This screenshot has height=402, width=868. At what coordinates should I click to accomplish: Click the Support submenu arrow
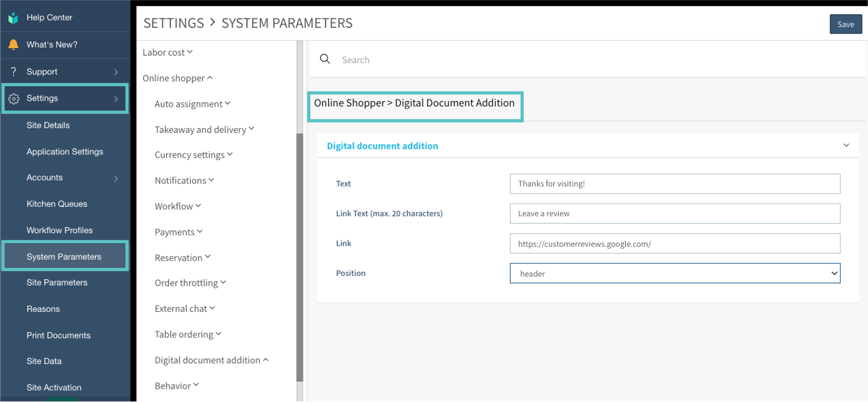click(116, 72)
